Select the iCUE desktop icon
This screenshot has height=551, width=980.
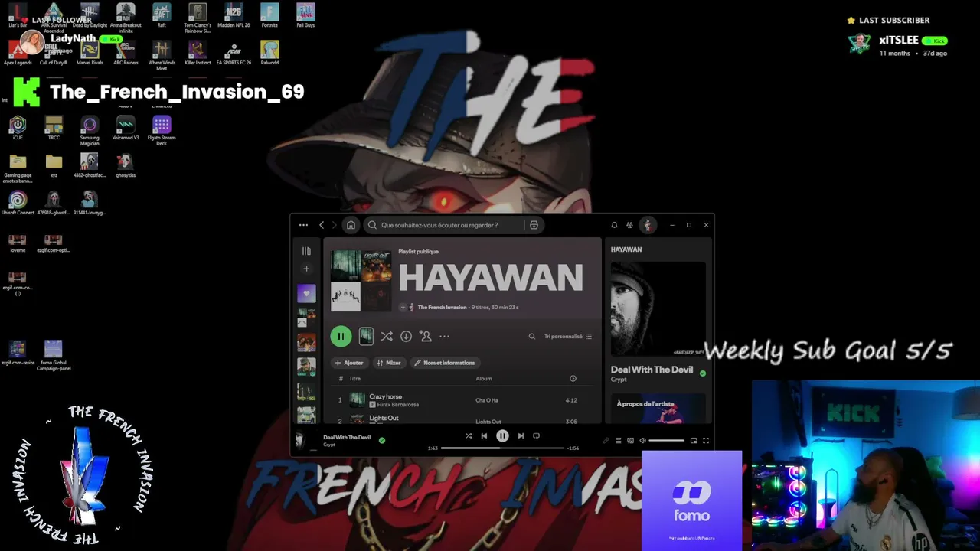click(x=18, y=128)
